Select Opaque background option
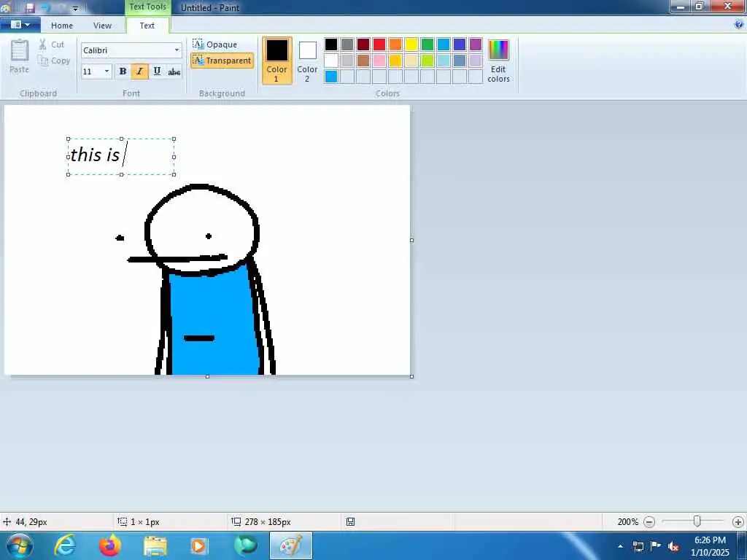 pos(215,44)
